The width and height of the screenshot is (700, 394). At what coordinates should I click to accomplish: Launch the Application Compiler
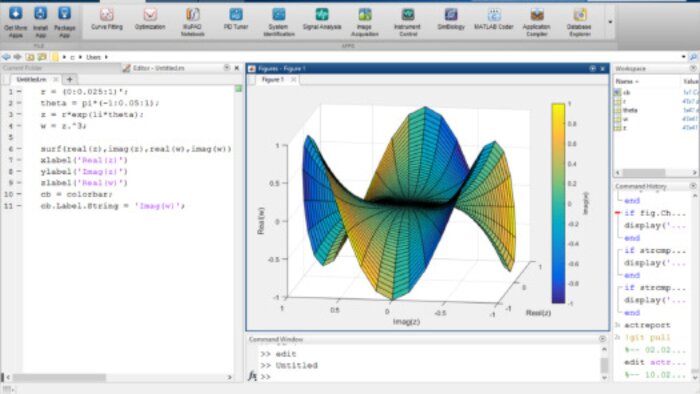(x=537, y=22)
